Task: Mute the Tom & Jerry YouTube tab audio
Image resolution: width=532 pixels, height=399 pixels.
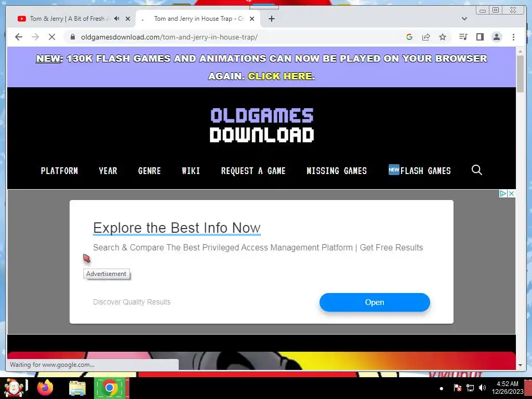Action: click(117, 19)
